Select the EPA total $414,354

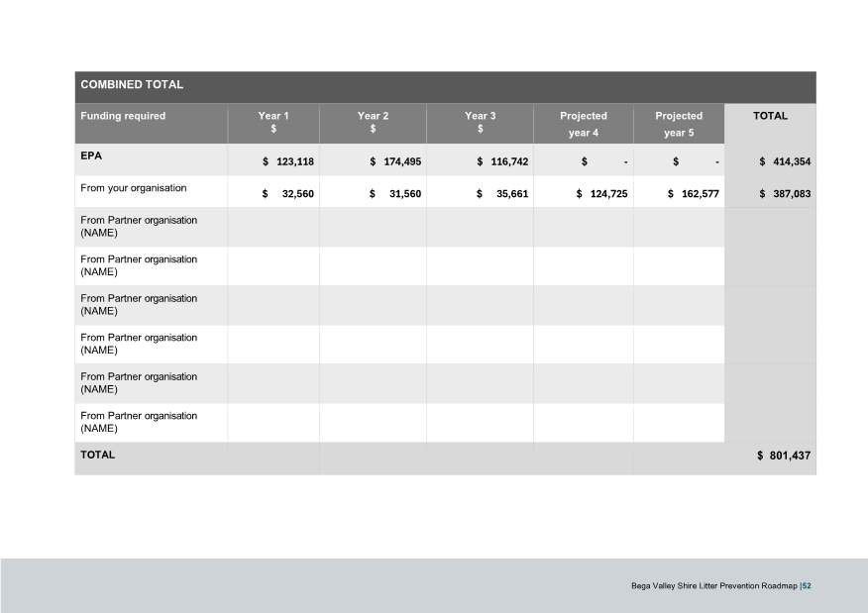coord(784,161)
